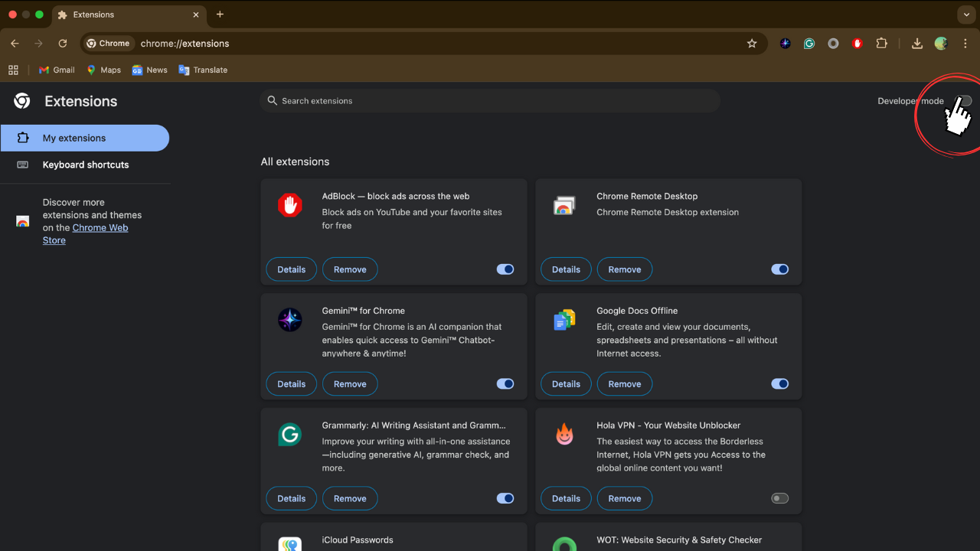This screenshot has width=980, height=551.
Task: Toggle off Grammarly extension
Action: 505,498
